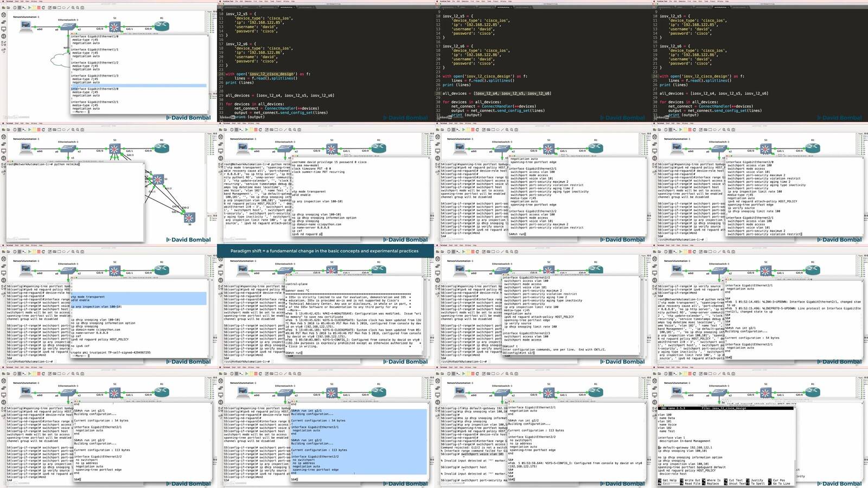Click 'interface GigabitEthernet1/0' line in first terminal
This screenshot has height=488, width=868.
pyautogui.click(x=94, y=36)
